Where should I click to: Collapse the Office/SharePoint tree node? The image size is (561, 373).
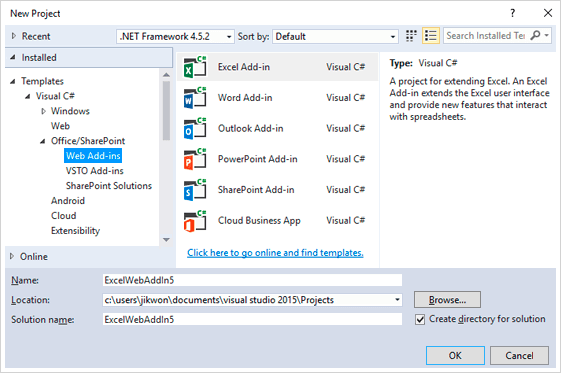43,141
